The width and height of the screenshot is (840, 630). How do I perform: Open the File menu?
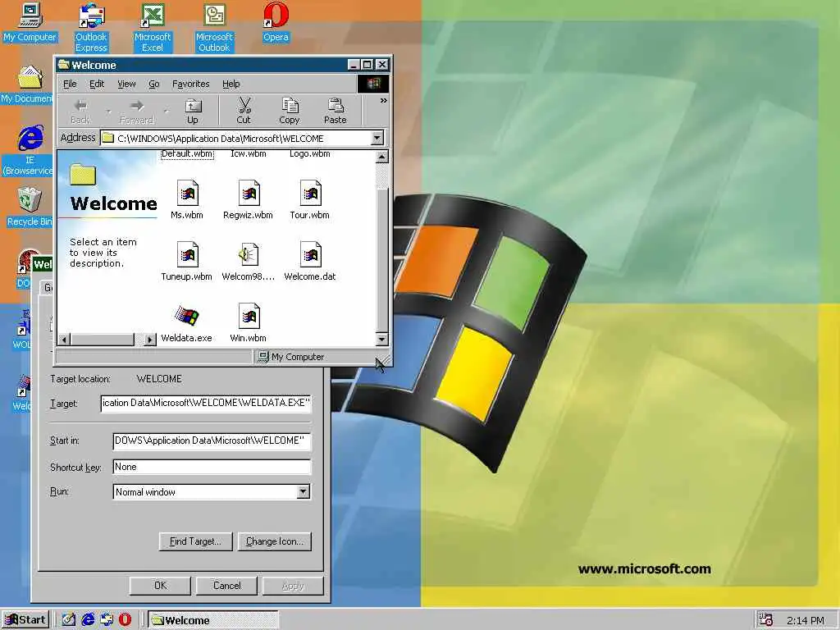coord(70,84)
